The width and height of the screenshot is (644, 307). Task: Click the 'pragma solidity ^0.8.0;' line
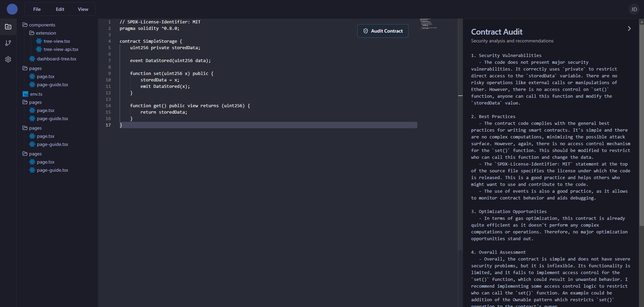click(149, 28)
